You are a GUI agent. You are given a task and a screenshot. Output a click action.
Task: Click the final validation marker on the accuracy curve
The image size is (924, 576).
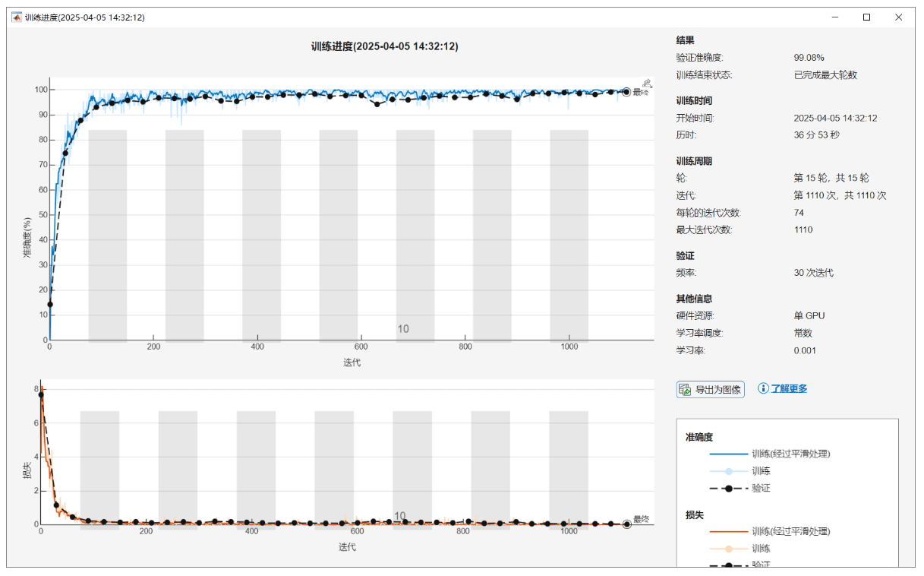626,92
